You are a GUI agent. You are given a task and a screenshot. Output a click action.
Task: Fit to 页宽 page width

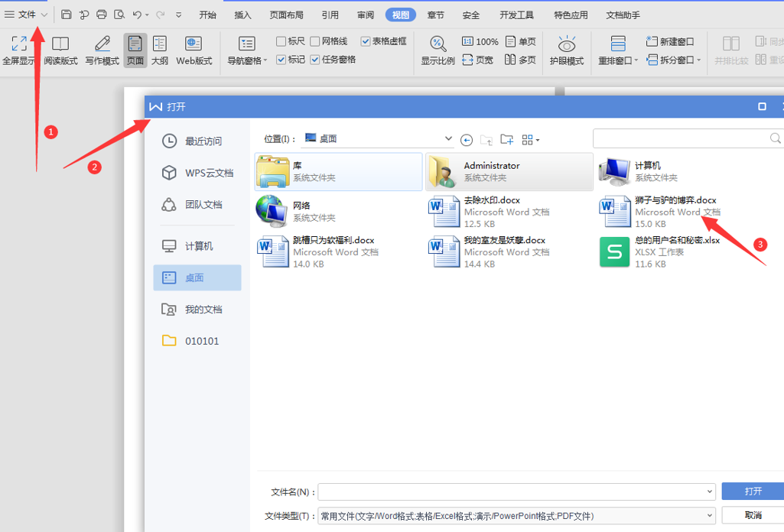coord(477,60)
